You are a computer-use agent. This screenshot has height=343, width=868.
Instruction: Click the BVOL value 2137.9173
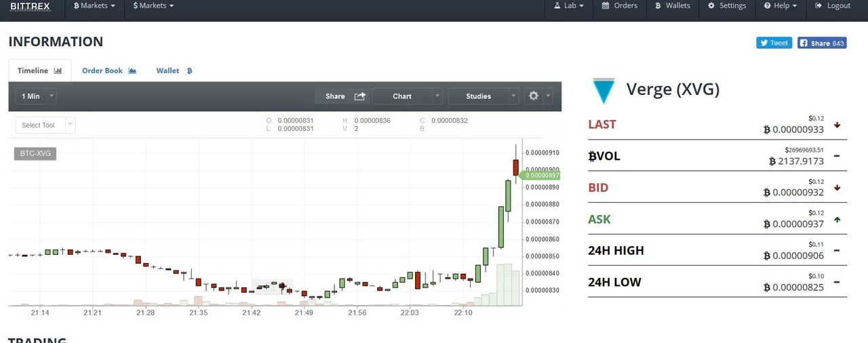(796, 161)
